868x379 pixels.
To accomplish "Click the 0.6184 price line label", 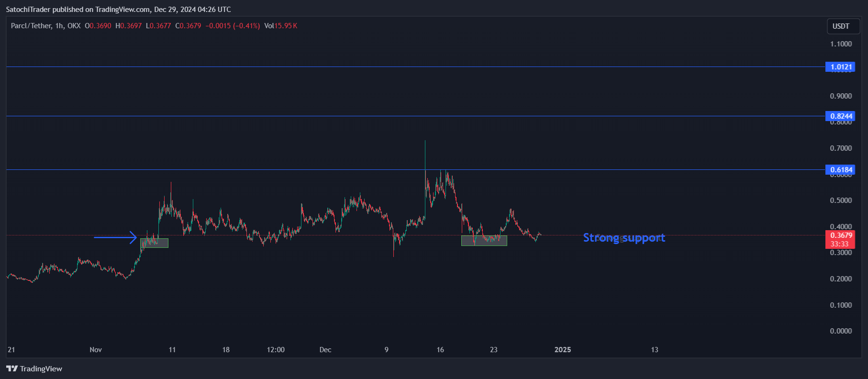I will click(x=841, y=170).
